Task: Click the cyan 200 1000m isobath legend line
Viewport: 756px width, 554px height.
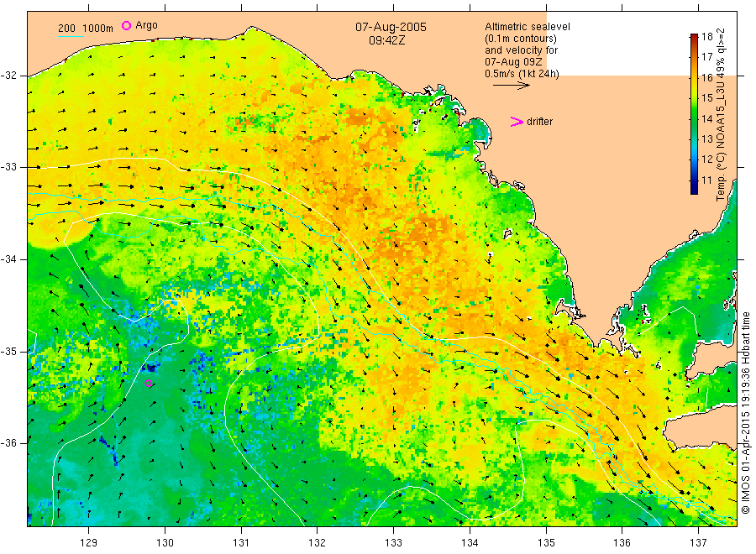Action: coord(71,35)
